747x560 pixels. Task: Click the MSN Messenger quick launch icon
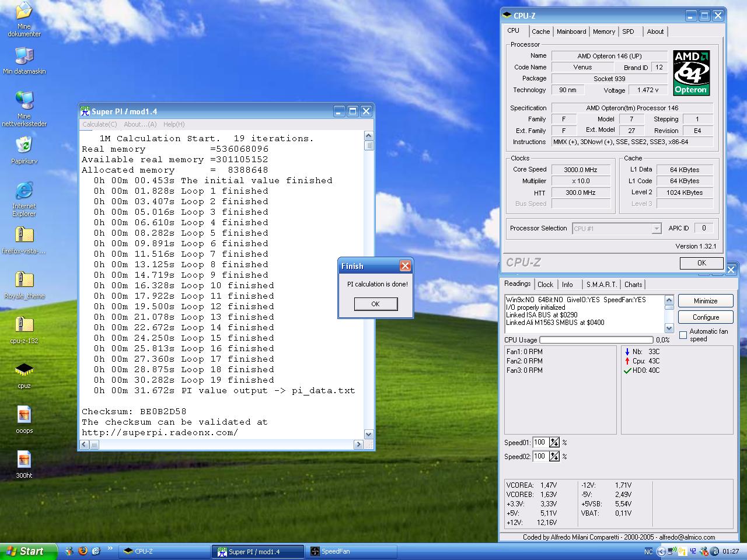pos(69,551)
